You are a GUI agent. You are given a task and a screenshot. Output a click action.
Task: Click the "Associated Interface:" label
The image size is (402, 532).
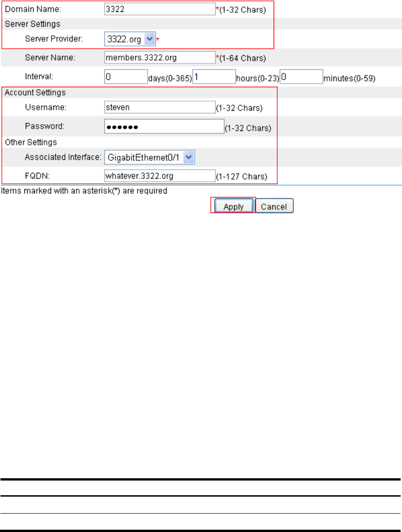[63, 158]
